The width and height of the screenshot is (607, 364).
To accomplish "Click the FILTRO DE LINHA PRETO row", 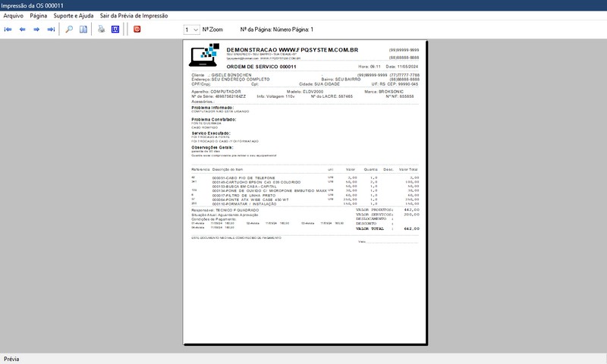I will (305, 196).
